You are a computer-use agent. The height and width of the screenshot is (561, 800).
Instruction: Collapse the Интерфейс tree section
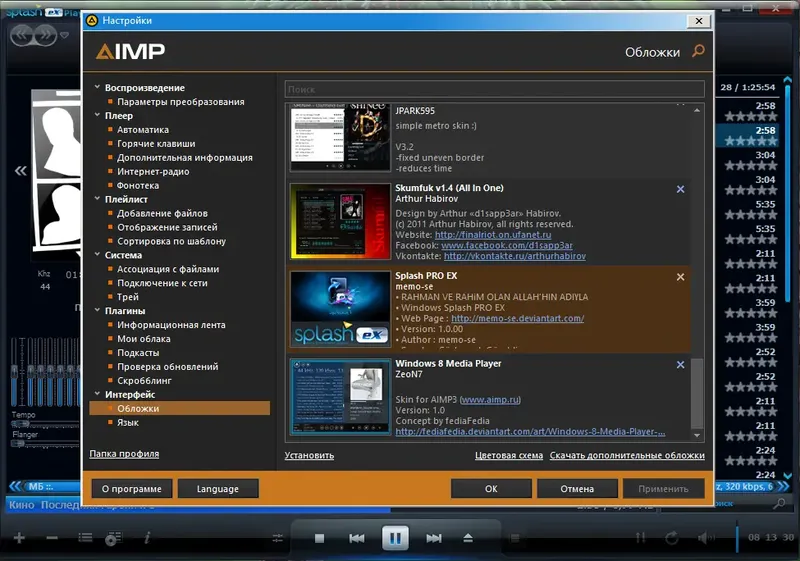pyautogui.click(x=97, y=394)
